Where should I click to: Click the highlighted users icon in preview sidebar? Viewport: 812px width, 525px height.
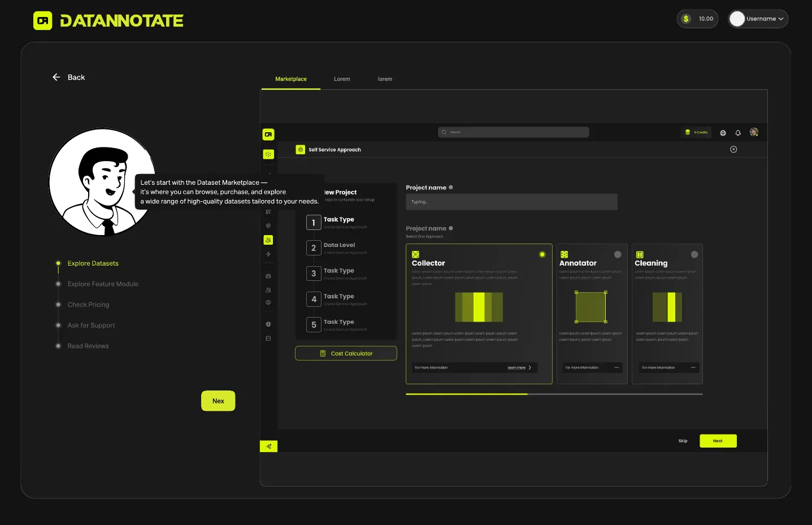[x=268, y=240]
